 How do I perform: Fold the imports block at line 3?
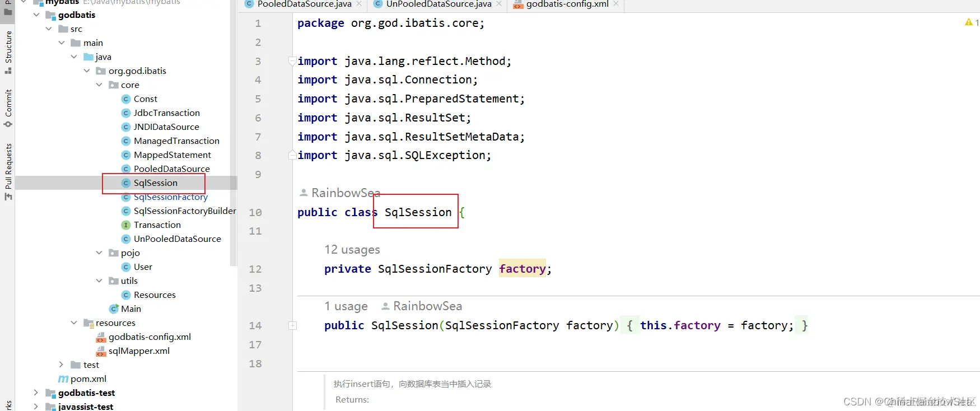tap(292, 61)
